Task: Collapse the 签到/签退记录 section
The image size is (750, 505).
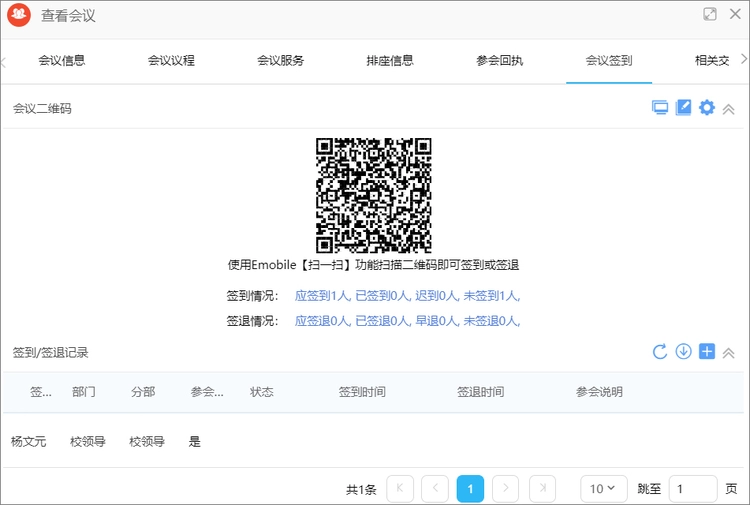Action: (729, 353)
